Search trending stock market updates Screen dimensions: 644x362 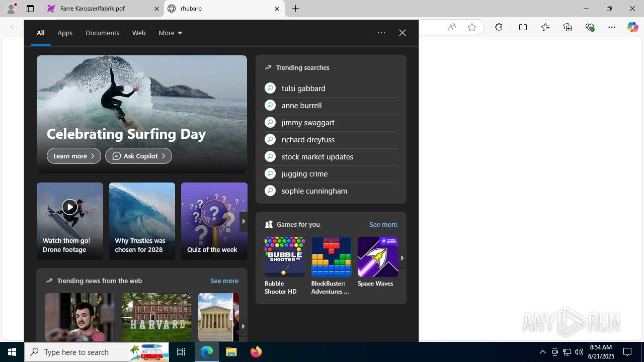pos(331,156)
